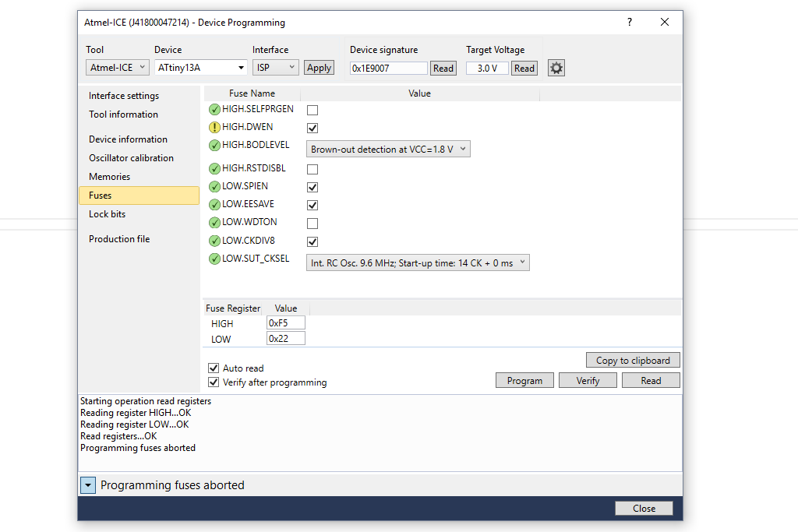
Task: Close the Device Programming dialog with X
Action: [664, 22]
